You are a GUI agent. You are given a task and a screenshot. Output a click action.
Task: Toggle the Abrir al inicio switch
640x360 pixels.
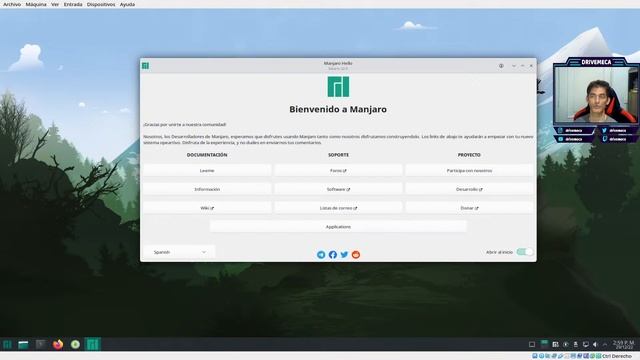click(x=524, y=252)
